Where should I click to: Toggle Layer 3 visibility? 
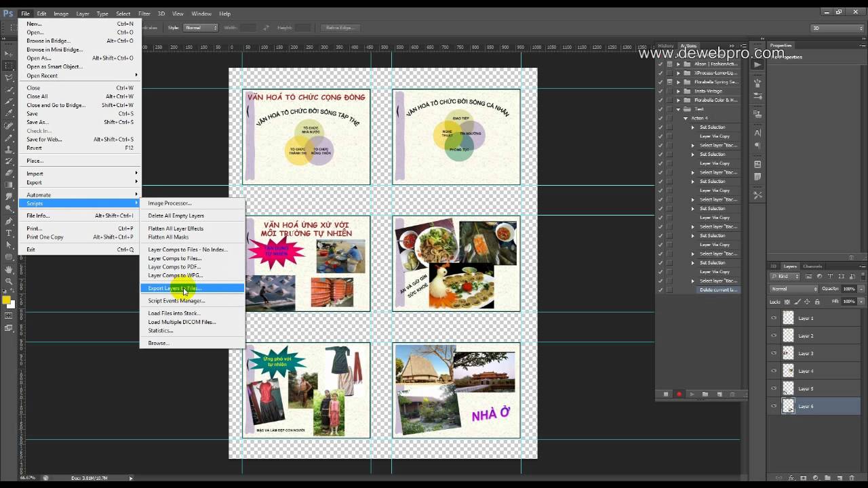[774, 353]
